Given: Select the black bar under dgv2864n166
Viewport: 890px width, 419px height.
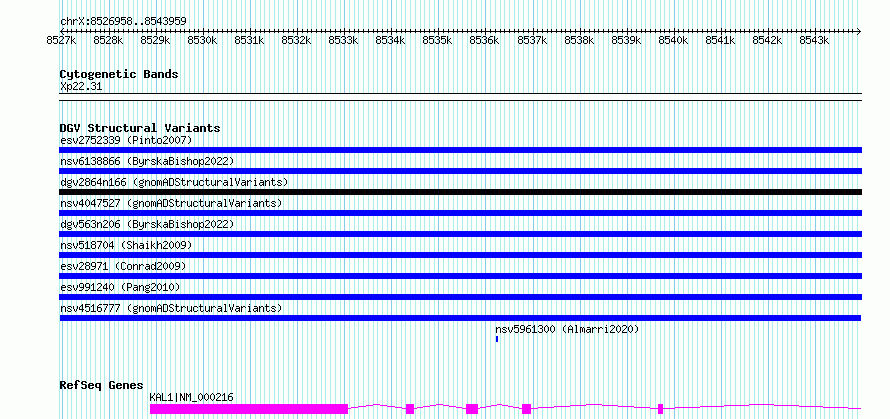Looking at the screenshot, I should [460, 192].
